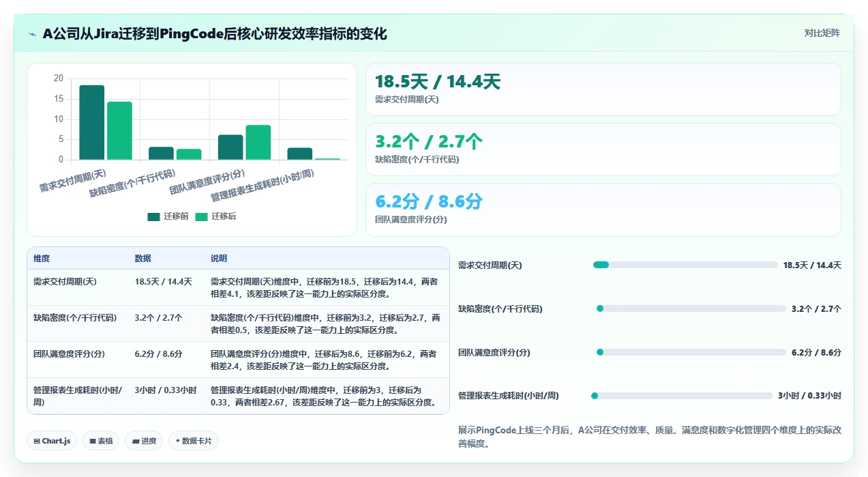Screen dimensions: 868x477
Task: Click the 数据 column header
Action: point(143,259)
